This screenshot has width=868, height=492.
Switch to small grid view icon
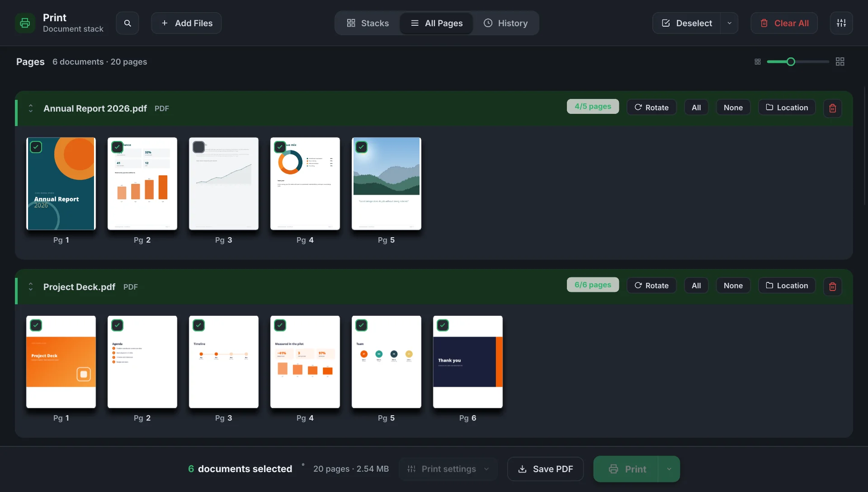click(758, 62)
